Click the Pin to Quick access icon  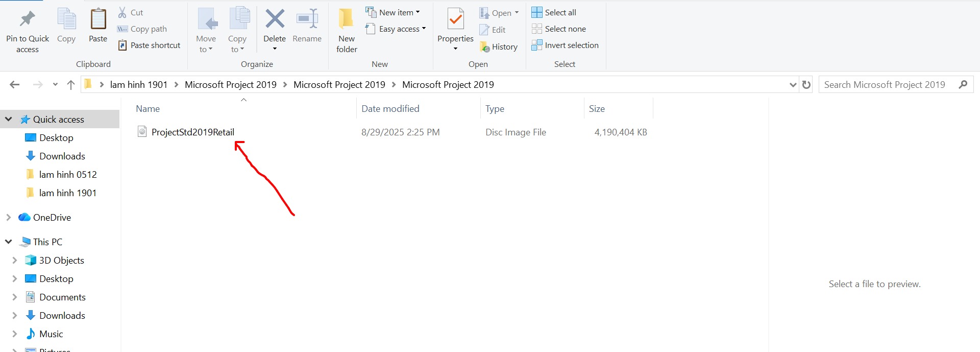(27, 19)
